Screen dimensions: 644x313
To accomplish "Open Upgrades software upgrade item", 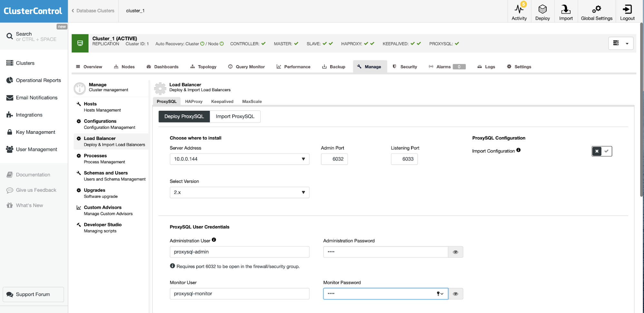I will point(111,193).
